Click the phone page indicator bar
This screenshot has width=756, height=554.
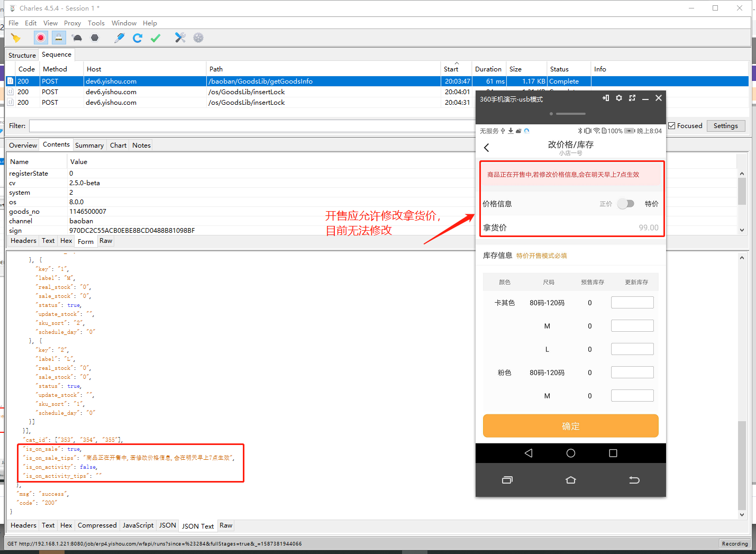tap(571, 114)
